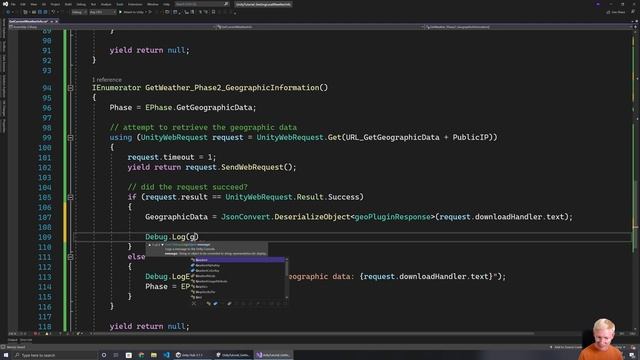Click line number 113 in the gutter
Viewport: 640px width, 360px height.
(x=44, y=277)
